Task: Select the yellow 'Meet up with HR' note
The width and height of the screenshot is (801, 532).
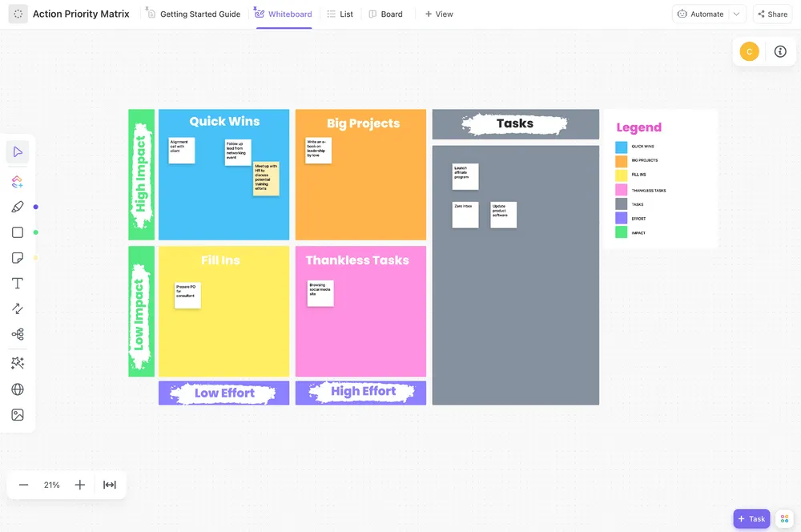Action: tap(266, 179)
